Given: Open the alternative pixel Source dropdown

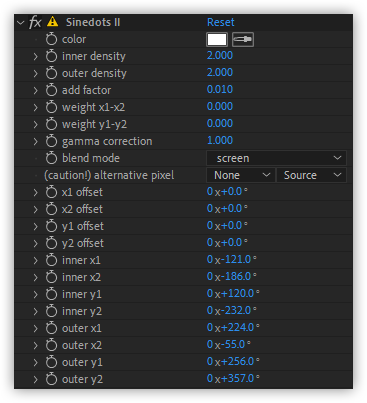Looking at the screenshot, I should pos(311,175).
